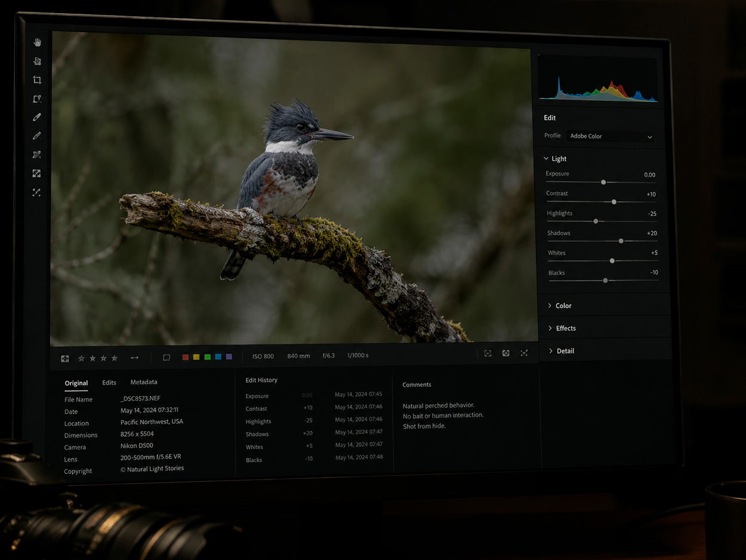746x560 pixels.
Task: Select the Blacks row in Edit History
Action: (x=315, y=459)
